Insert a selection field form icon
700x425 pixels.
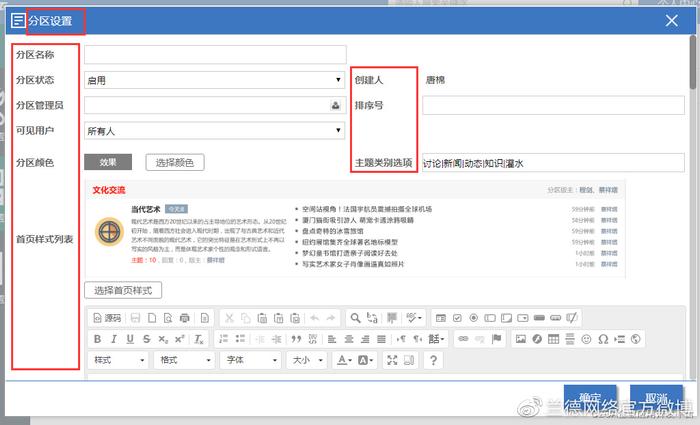[523, 318]
